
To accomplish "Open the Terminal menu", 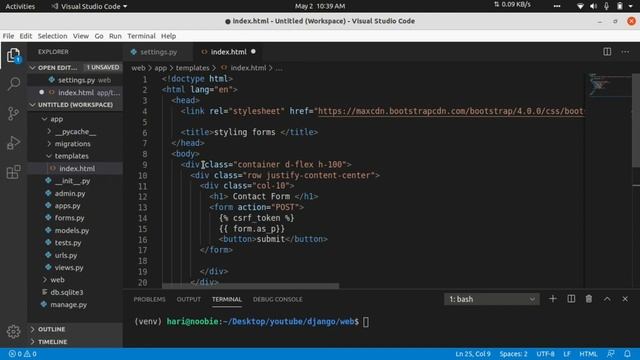I will [141, 36].
